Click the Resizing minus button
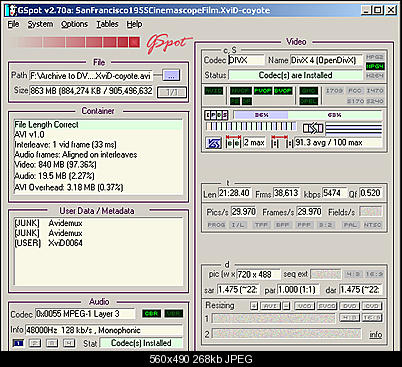The height and width of the screenshot is (367, 402). pyautogui.click(x=286, y=306)
